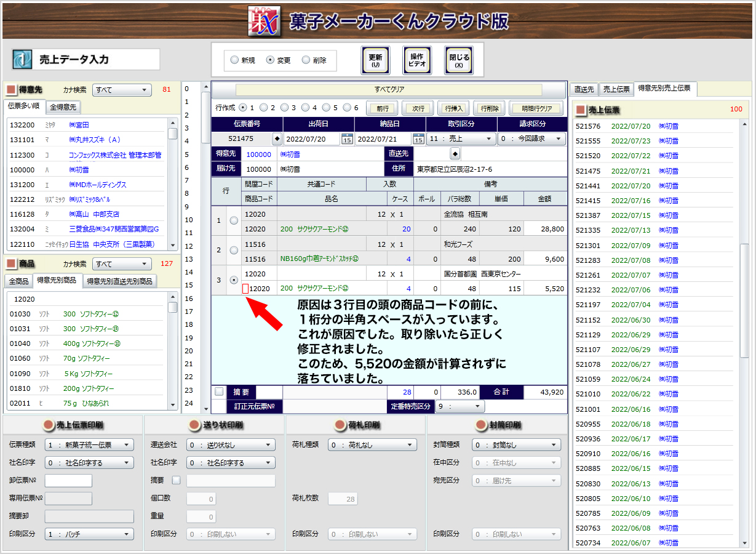Click the 出荷日 date field 2022/07/20
756x554 pixels.
tap(312, 139)
